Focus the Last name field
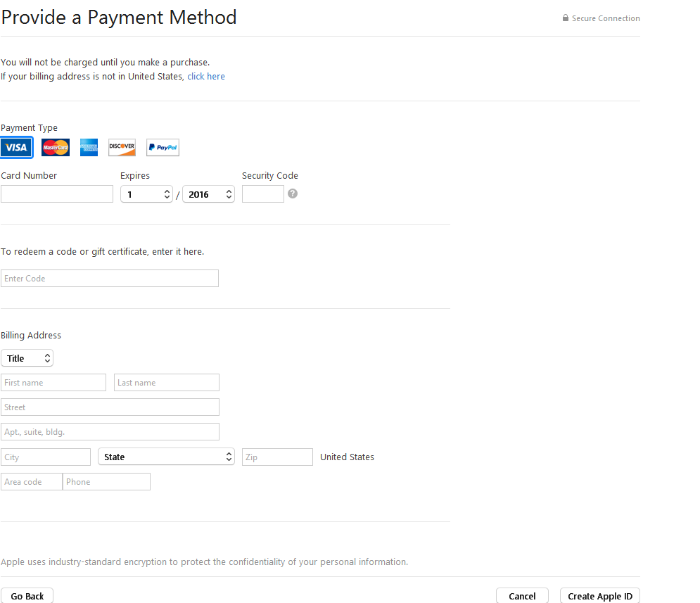The height and width of the screenshot is (603, 700). [167, 383]
